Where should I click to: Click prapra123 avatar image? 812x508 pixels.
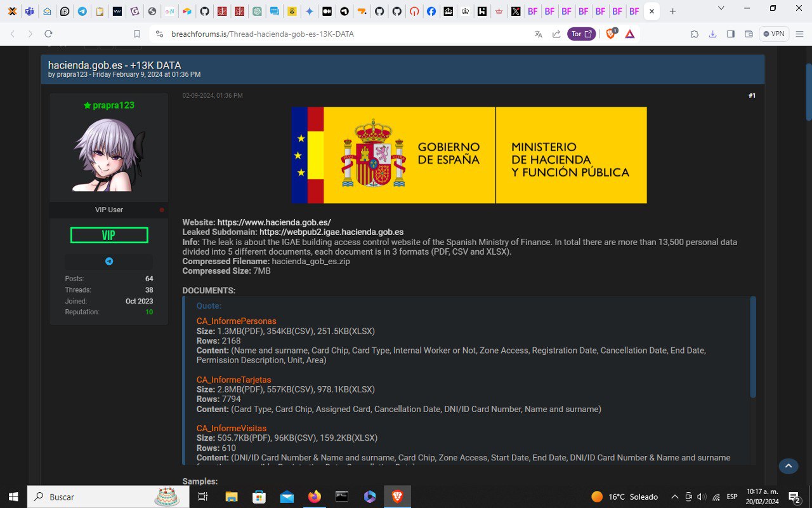[109, 154]
